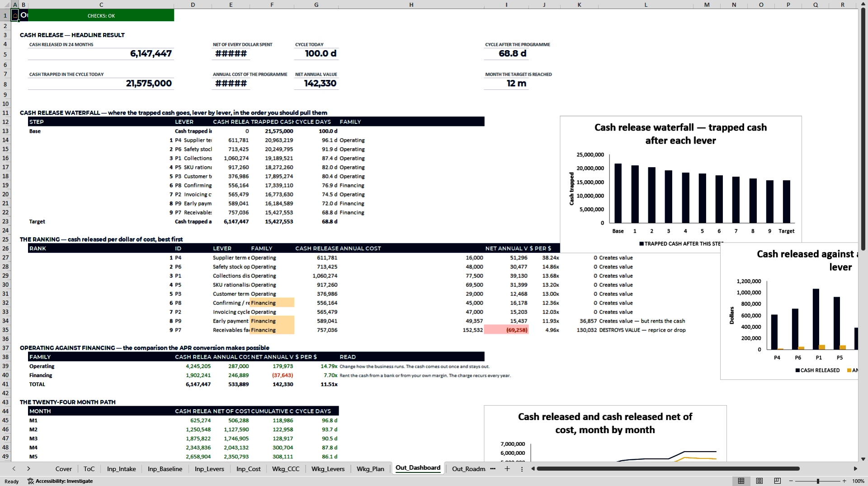
Task: Switch to the Inp_Levers sheet
Action: [x=209, y=469]
